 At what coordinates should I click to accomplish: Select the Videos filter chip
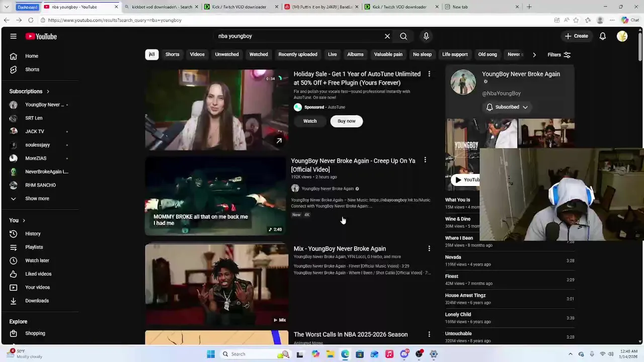[197, 54]
